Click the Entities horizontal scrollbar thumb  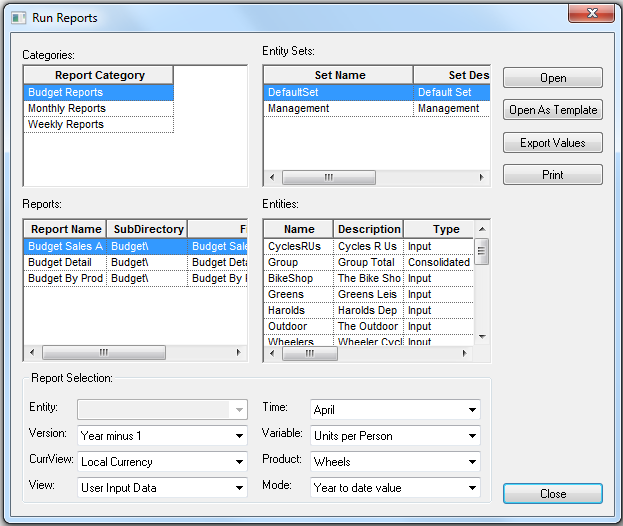[310, 353]
